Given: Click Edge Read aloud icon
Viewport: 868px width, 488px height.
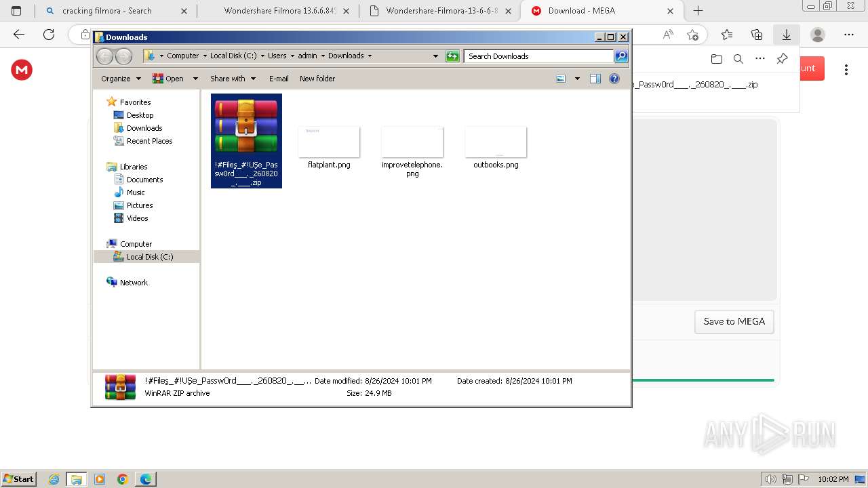Looking at the screenshot, I should [x=668, y=35].
